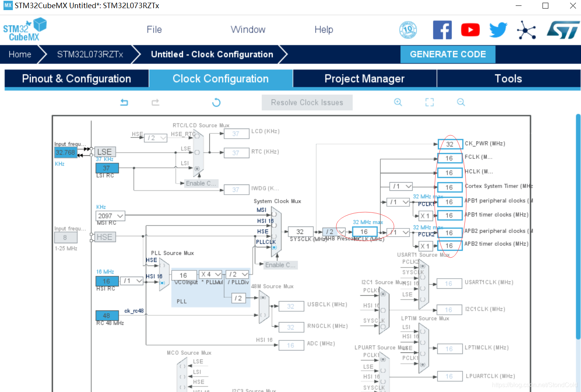
Task: Open the ST Twitter page
Action: [x=498, y=30]
